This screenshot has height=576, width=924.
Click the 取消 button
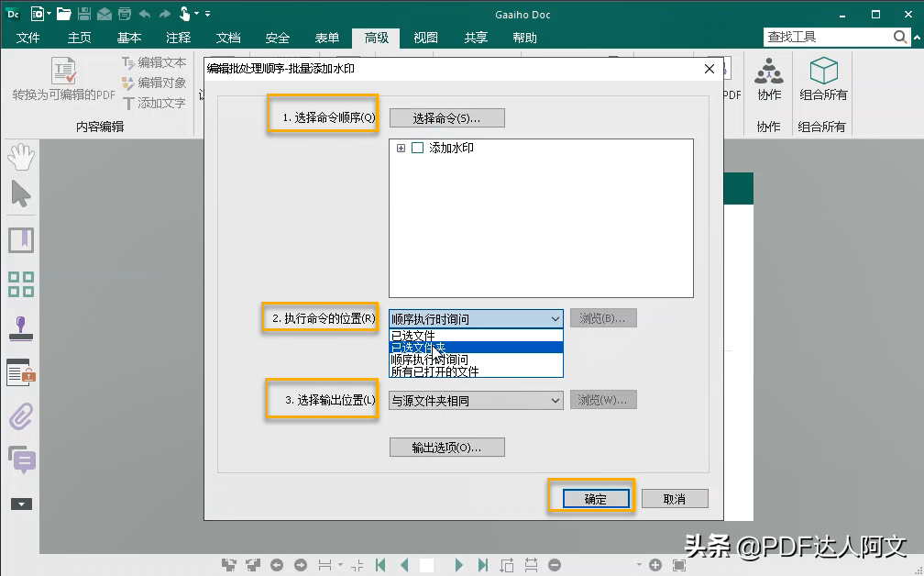[675, 499]
